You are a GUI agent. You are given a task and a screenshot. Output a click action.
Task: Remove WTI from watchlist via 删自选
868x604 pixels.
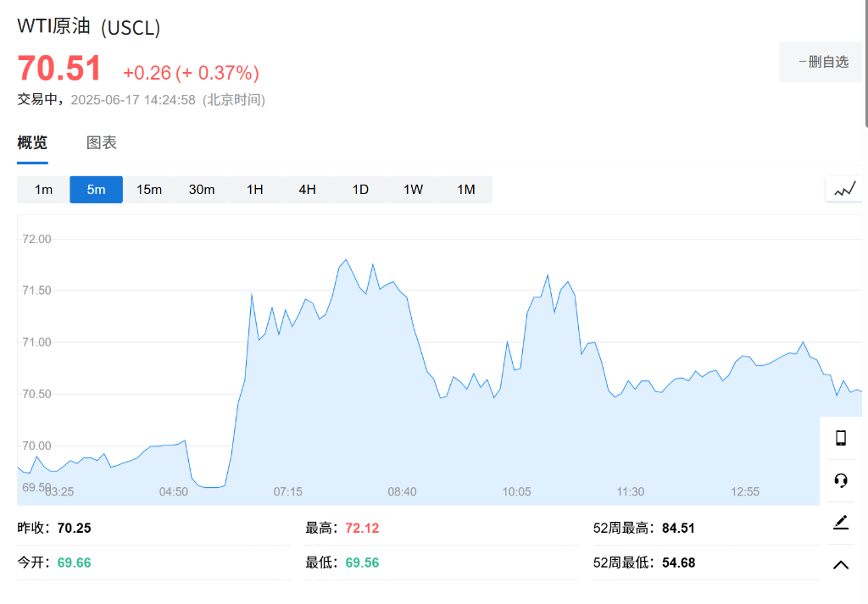coord(822,62)
